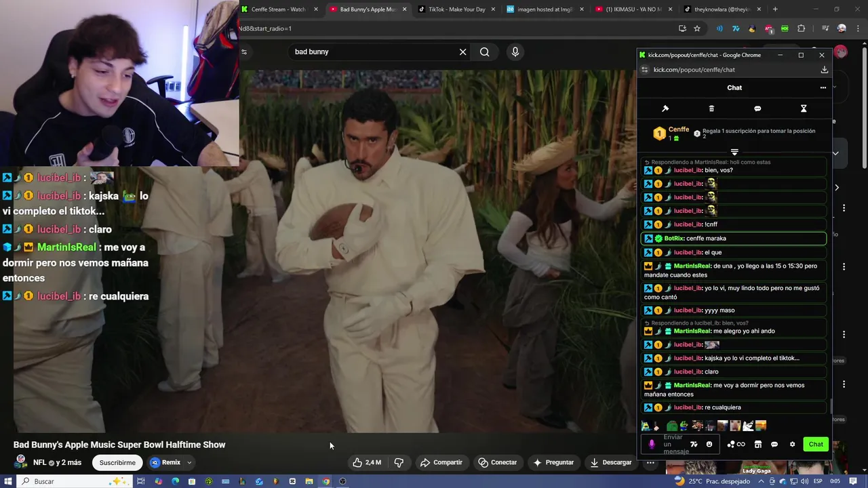The width and height of the screenshot is (868, 488).
Task: Open the chat settings gear
Action: point(792,445)
